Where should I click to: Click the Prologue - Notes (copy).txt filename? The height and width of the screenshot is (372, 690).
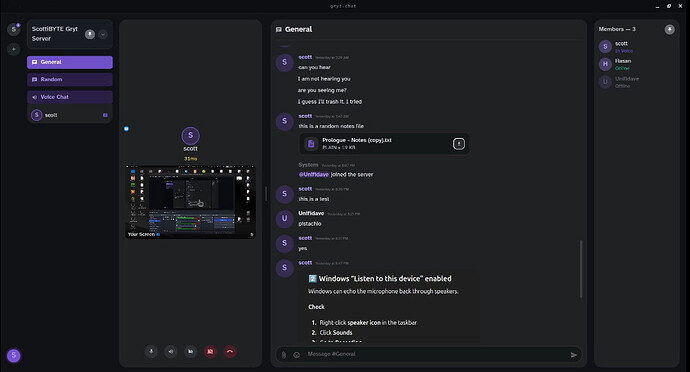click(x=357, y=140)
